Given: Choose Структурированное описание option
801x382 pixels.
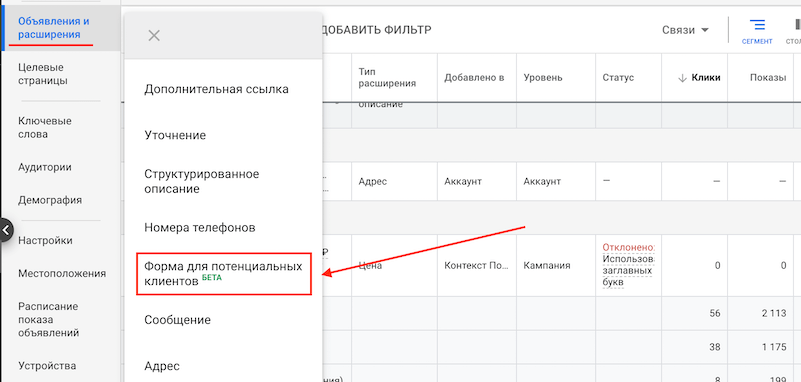Looking at the screenshot, I should pos(202,181).
